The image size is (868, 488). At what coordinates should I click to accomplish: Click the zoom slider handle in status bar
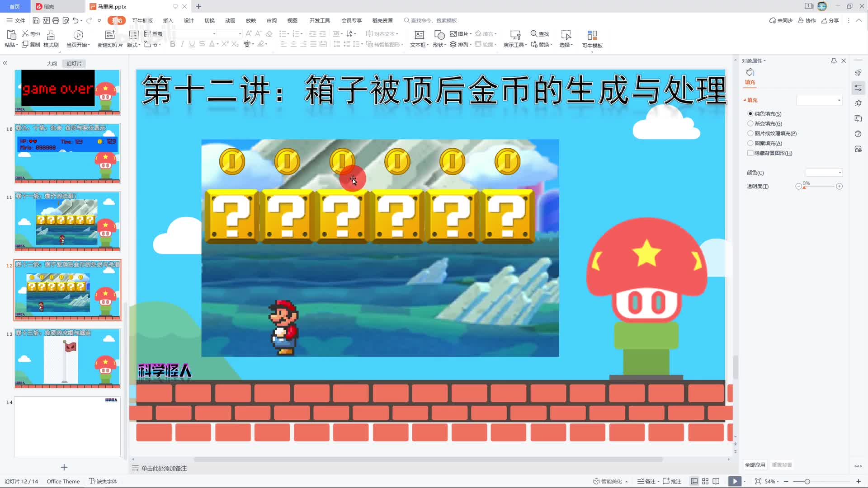pos(807,482)
